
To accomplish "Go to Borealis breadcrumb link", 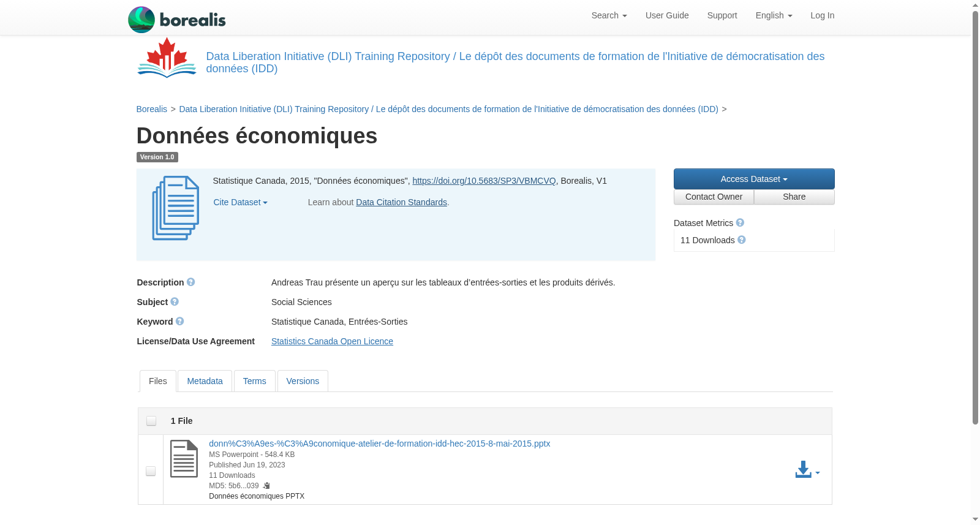I will tap(152, 109).
